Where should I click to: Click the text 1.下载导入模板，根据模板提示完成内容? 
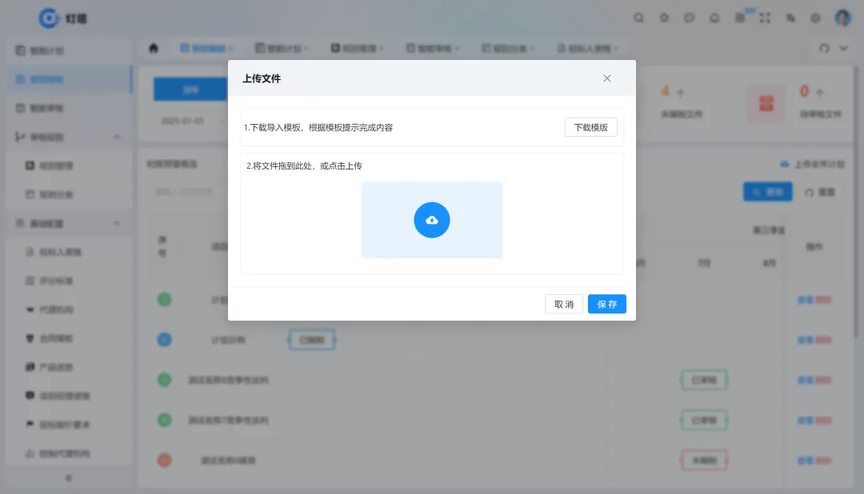click(318, 128)
